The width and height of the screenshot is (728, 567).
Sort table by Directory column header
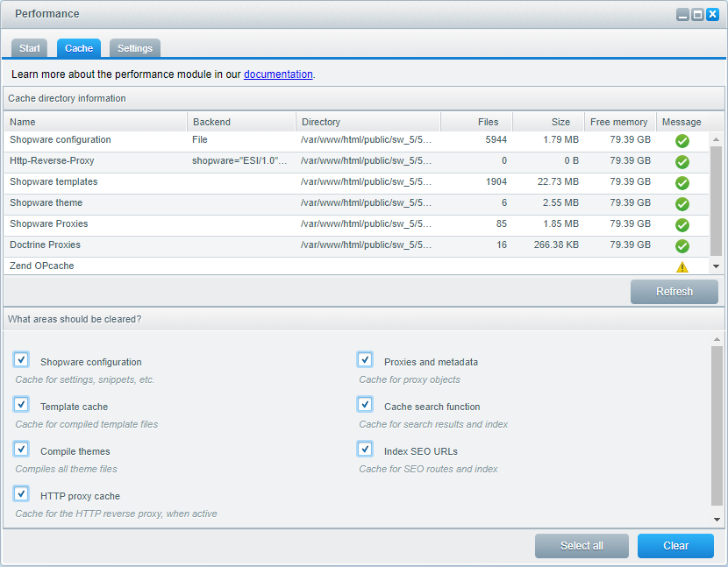pos(368,122)
